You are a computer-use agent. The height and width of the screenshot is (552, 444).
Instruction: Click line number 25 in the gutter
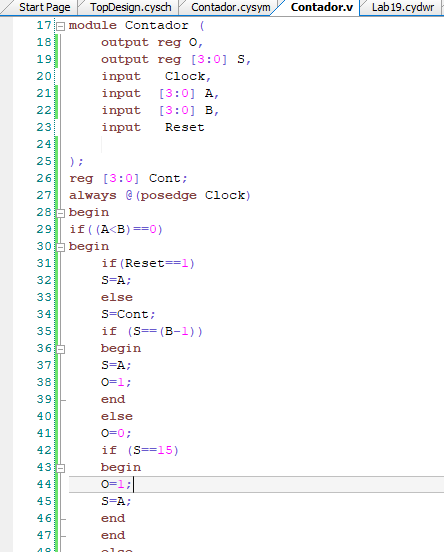(x=44, y=161)
